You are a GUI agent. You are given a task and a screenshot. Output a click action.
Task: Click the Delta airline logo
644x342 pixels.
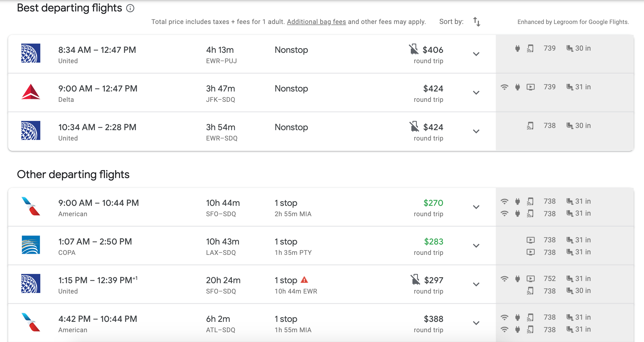(31, 92)
